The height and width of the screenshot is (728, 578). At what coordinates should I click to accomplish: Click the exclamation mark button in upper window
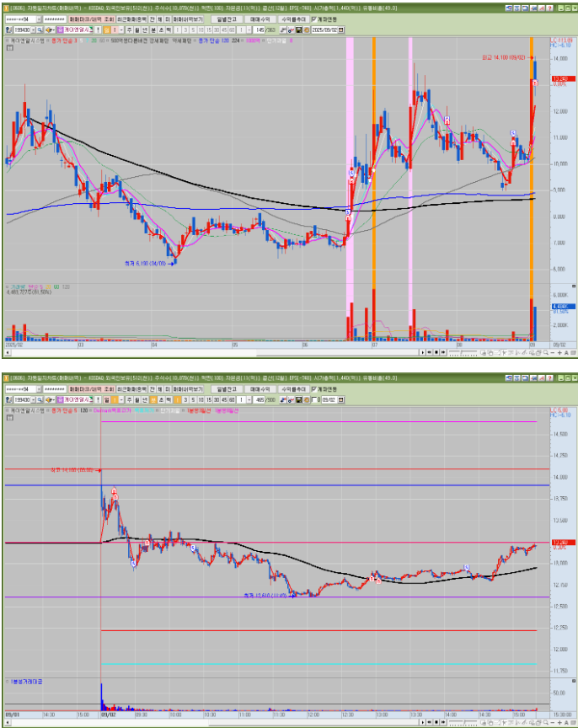click(98, 29)
